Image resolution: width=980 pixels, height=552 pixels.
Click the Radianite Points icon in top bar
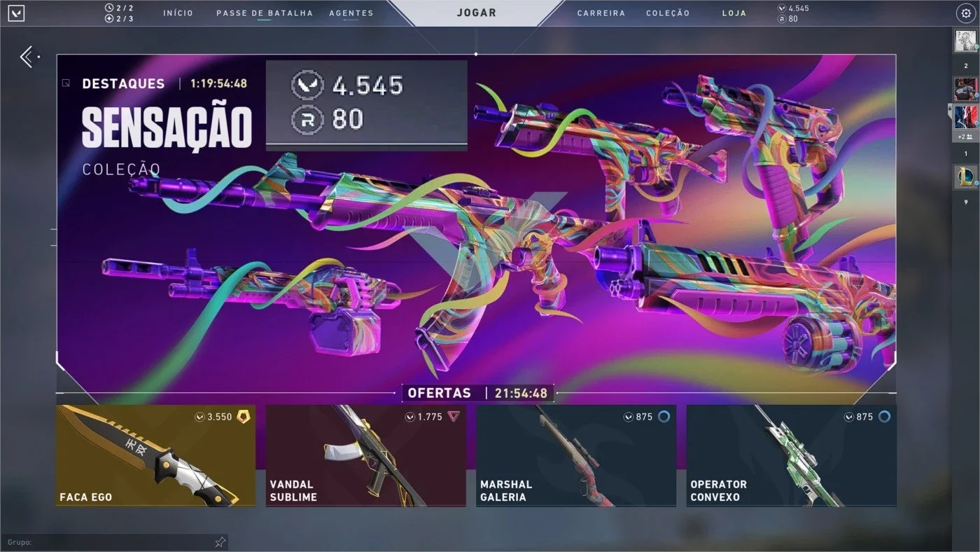tap(782, 18)
